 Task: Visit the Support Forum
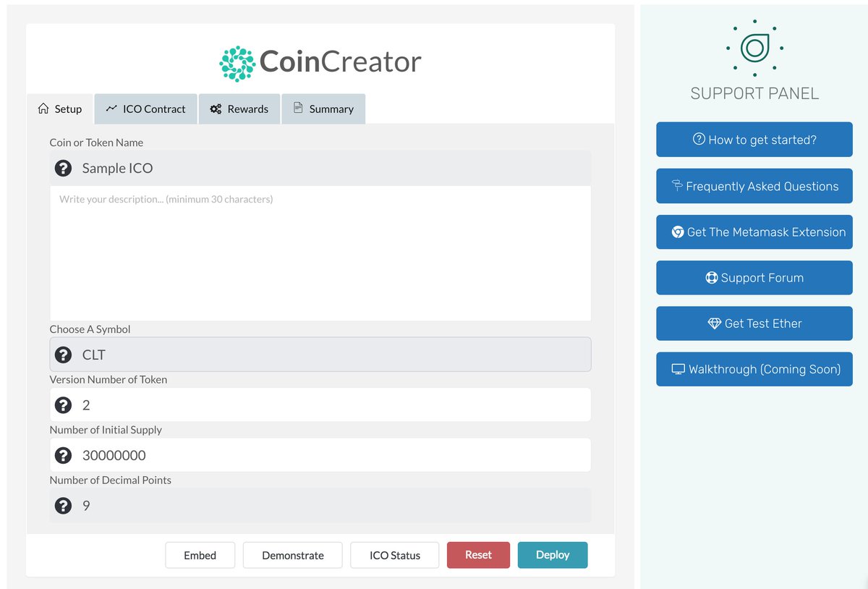tap(754, 278)
